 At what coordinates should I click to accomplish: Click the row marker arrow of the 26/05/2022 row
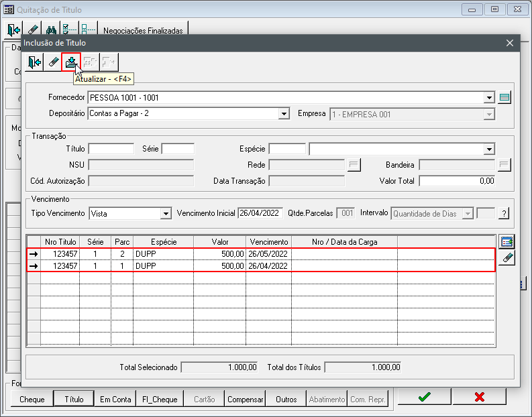(x=34, y=254)
